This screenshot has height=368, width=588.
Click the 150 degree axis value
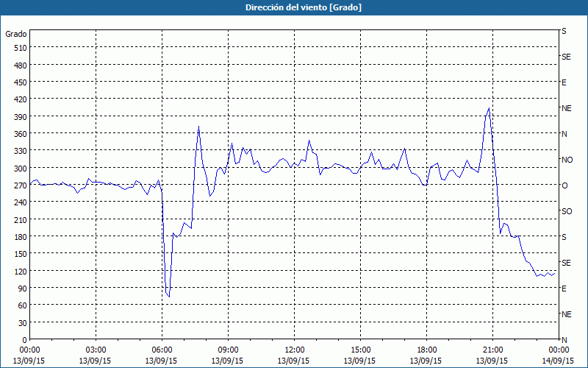21,254
